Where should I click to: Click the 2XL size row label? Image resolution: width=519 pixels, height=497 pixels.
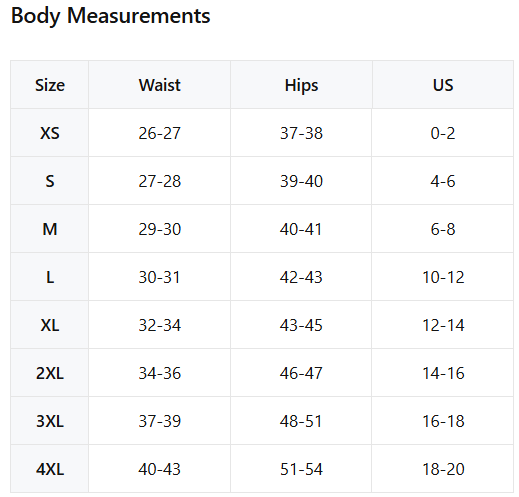click(x=50, y=373)
